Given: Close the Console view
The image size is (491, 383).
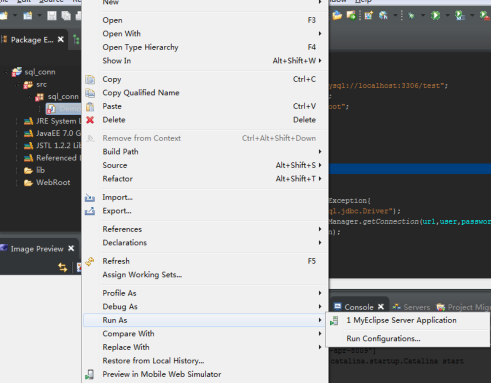Looking at the screenshot, I should pos(381,306).
